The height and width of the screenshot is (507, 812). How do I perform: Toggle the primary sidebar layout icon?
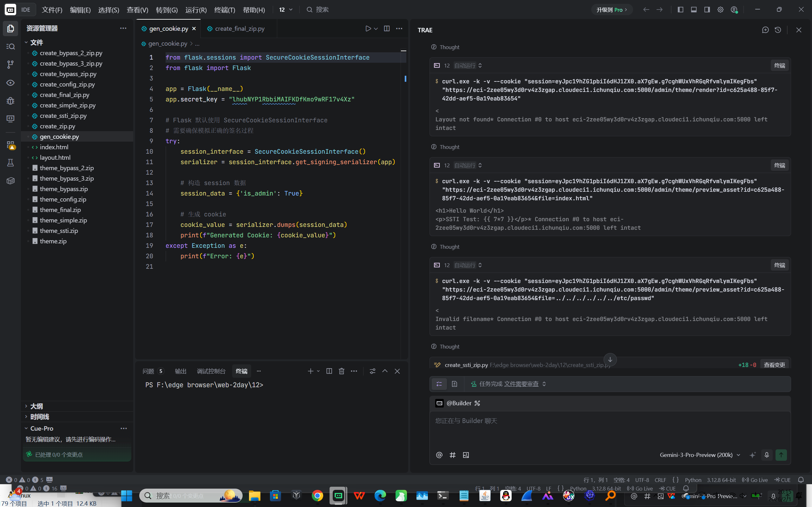coord(680,10)
